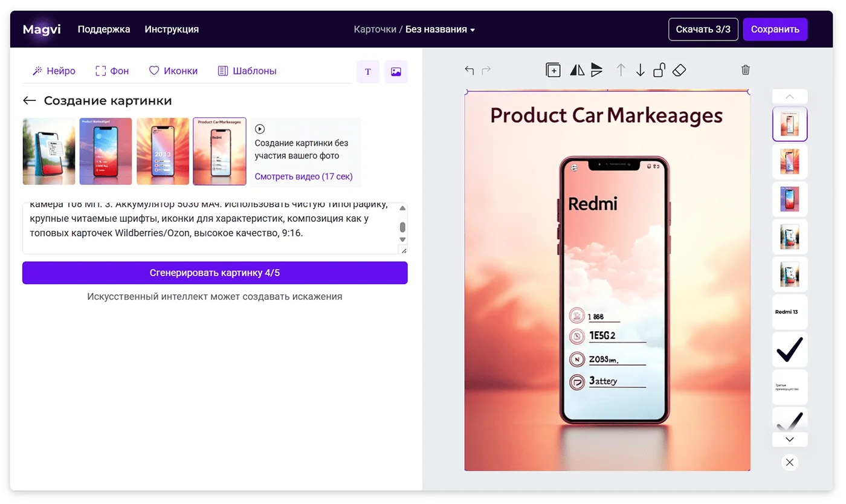Click the Magvi logo
846x504 pixels.
point(42,29)
